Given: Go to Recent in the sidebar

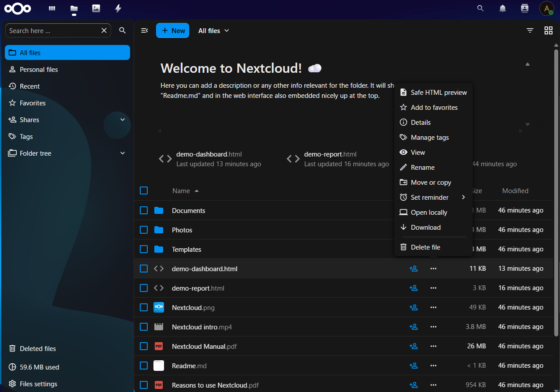Looking at the screenshot, I should (67, 86).
